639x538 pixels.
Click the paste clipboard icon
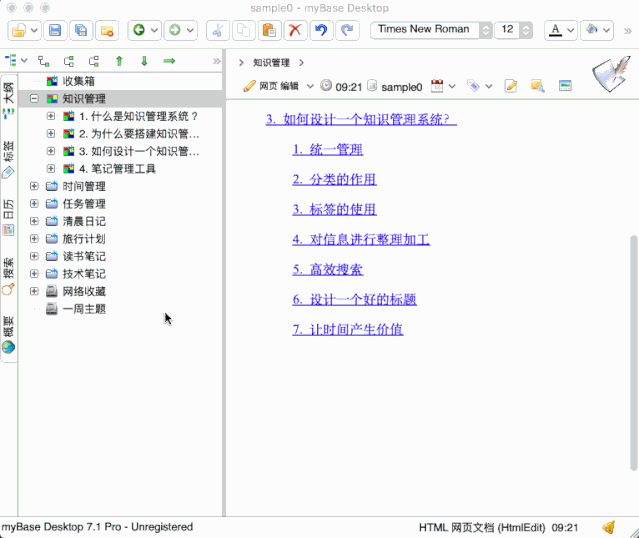269,30
